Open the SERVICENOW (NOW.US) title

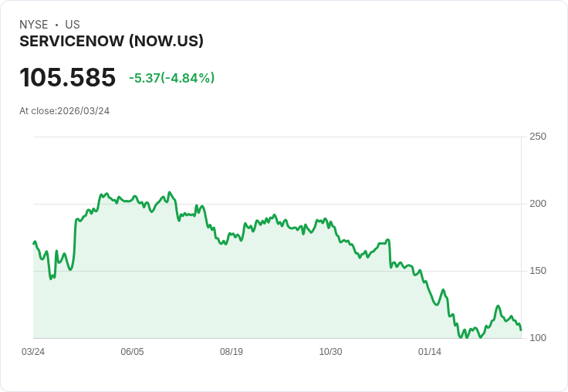tap(111, 41)
